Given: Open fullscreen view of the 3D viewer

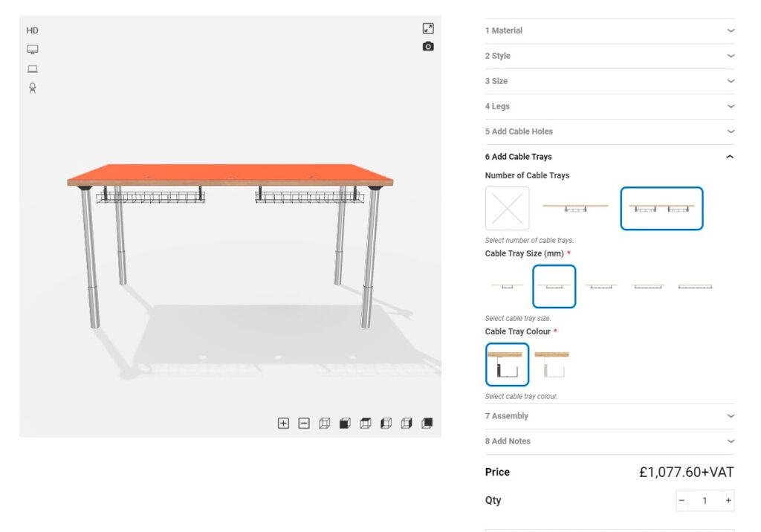Looking at the screenshot, I should tap(428, 29).
